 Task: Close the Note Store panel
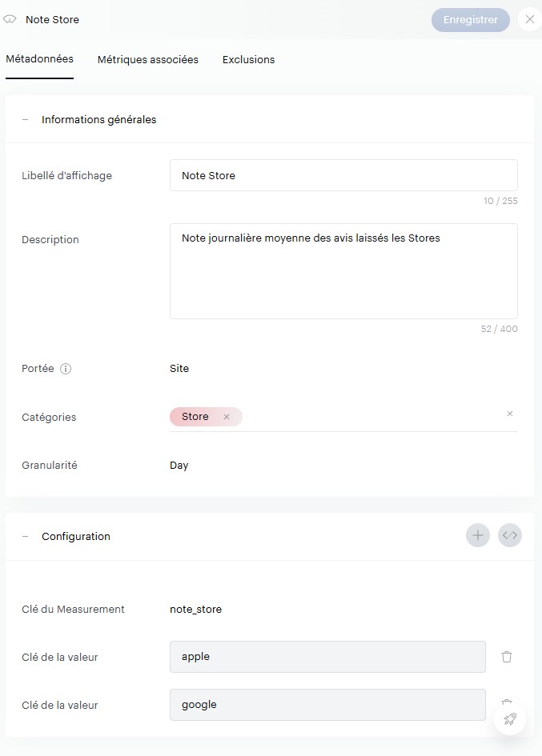[x=529, y=20]
